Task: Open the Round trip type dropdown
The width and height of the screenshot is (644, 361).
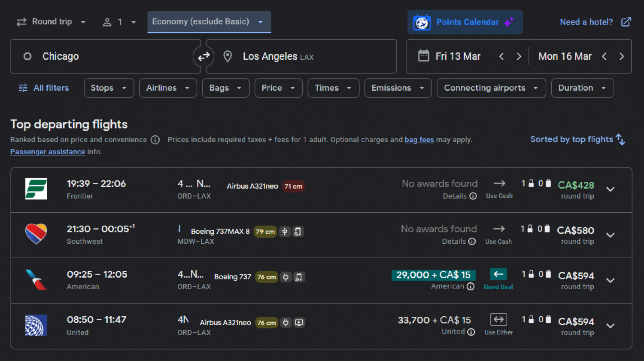Action: [51, 22]
